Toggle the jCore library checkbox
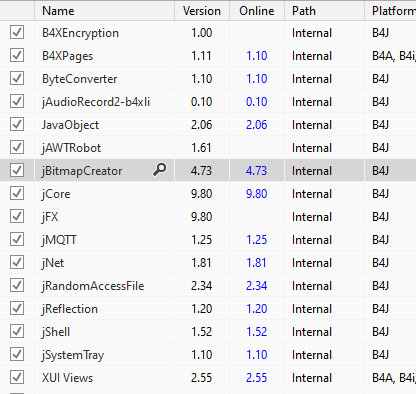 tap(17, 193)
